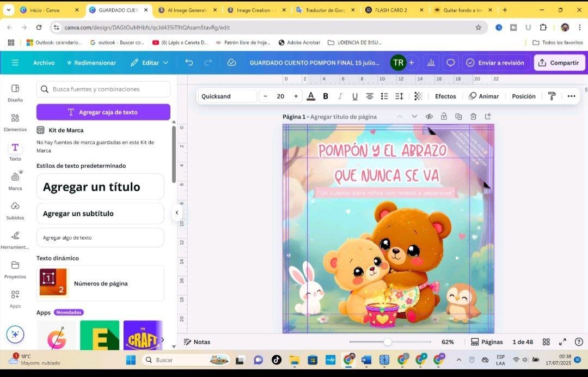Screen dimensions: 588x377
Task: Toggle bold formatting on the title text
Action: point(326,96)
